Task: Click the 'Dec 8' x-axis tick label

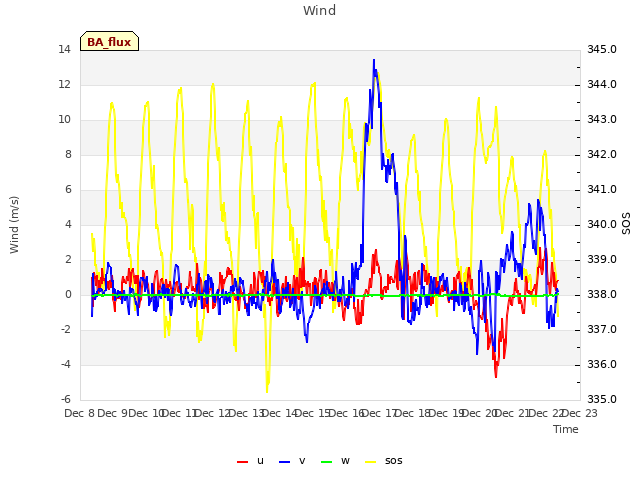Action: click(x=80, y=413)
